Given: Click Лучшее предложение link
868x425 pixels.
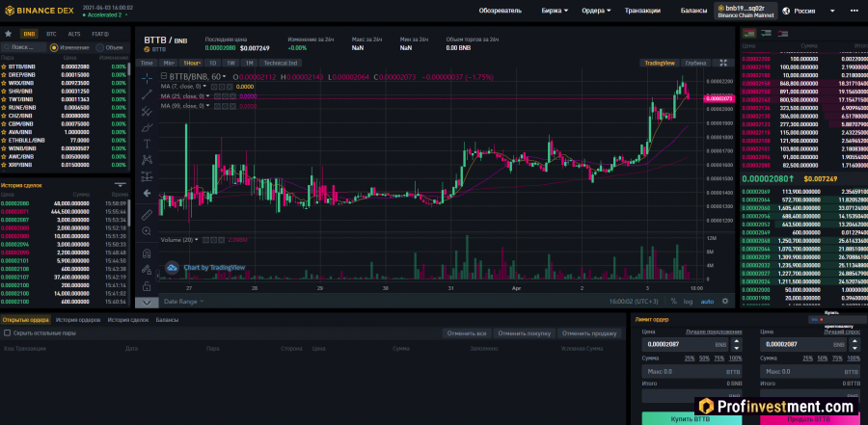Looking at the screenshot, I should click(x=714, y=332).
